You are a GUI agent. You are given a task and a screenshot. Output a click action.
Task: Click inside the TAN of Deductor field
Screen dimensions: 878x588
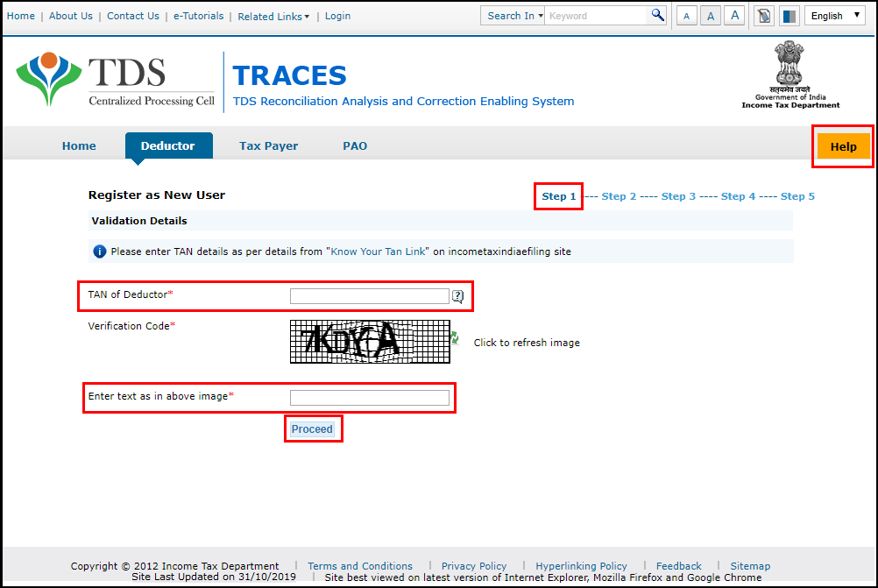369,295
